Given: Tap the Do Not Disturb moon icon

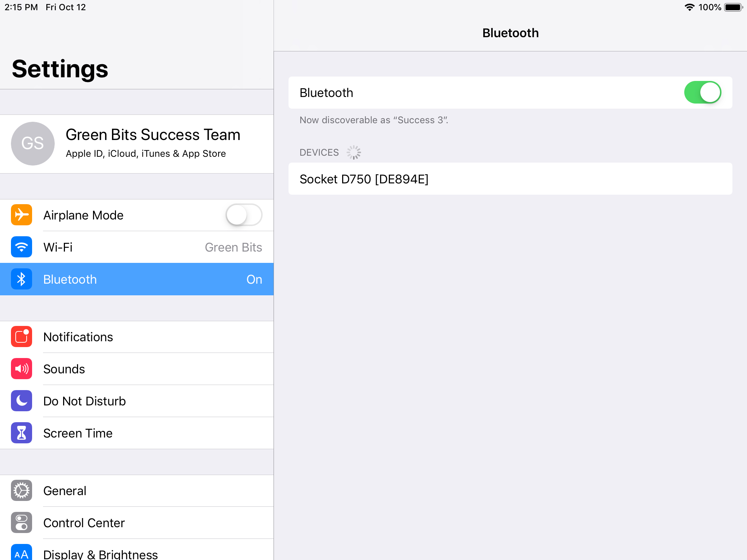Looking at the screenshot, I should (22, 401).
